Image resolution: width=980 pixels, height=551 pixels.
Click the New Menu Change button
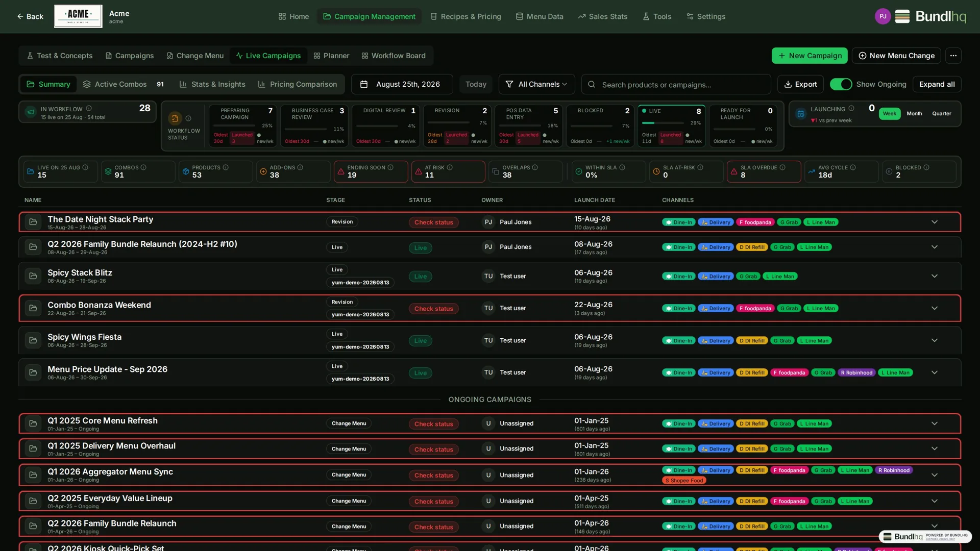(896, 56)
